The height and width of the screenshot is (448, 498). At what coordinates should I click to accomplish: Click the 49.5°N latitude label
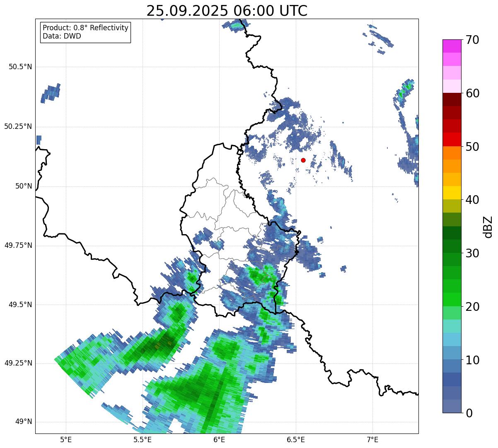click(20, 305)
